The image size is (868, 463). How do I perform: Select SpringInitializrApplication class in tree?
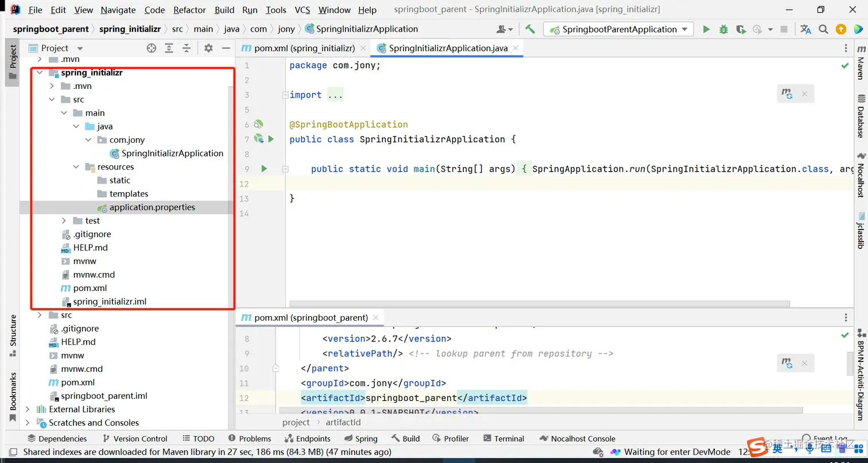click(172, 153)
